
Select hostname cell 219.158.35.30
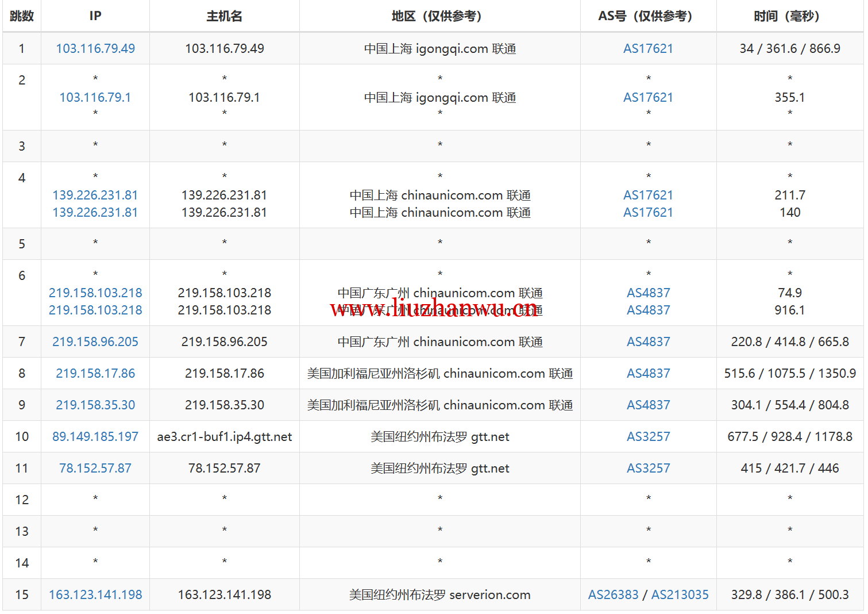(224, 405)
